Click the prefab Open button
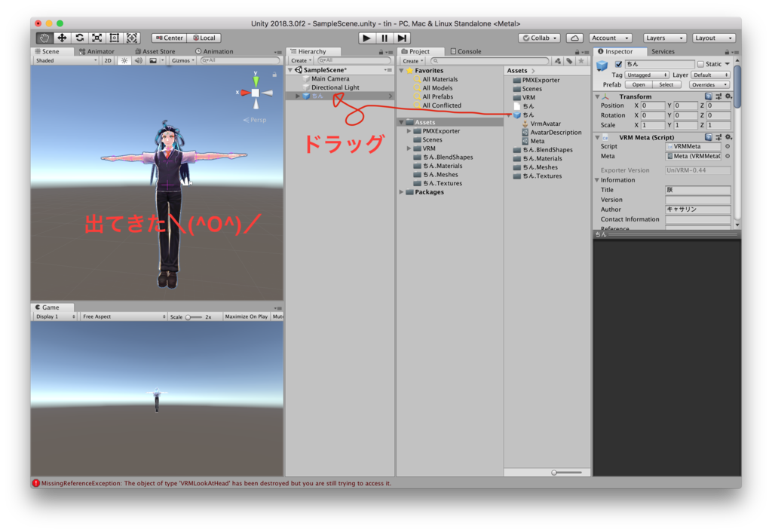The height and width of the screenshot is (532, 772). tap(639, 84)
